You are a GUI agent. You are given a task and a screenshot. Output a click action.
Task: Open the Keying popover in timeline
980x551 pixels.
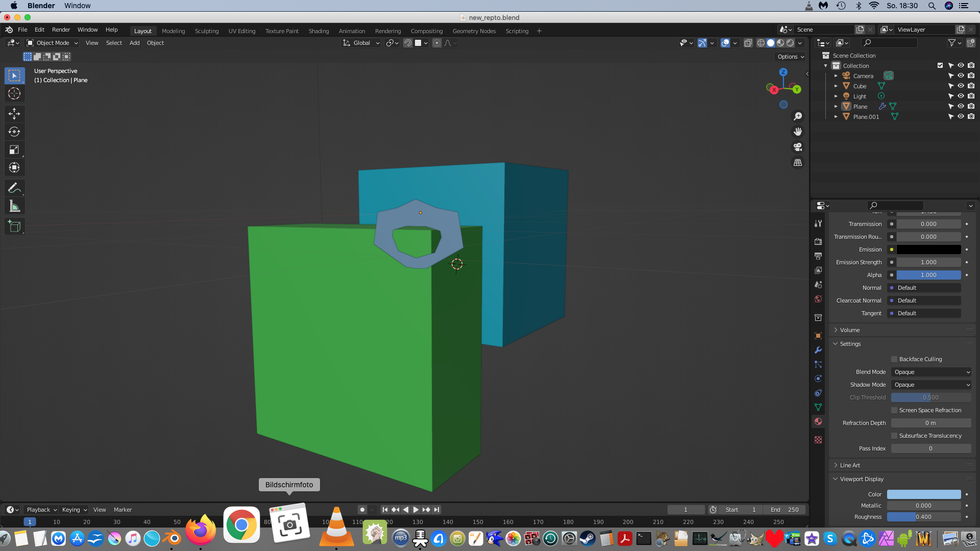click(75, 510)
